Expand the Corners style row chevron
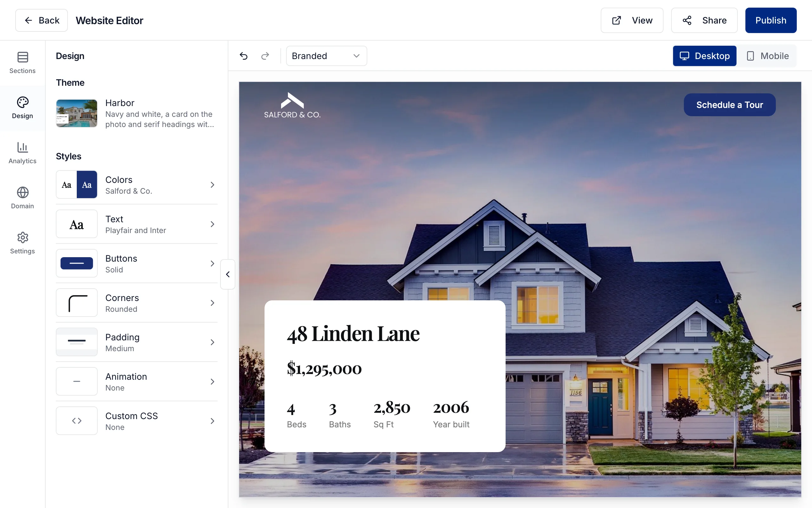Image resolution: width=812 pixels, height=508 pixels. 212,303
